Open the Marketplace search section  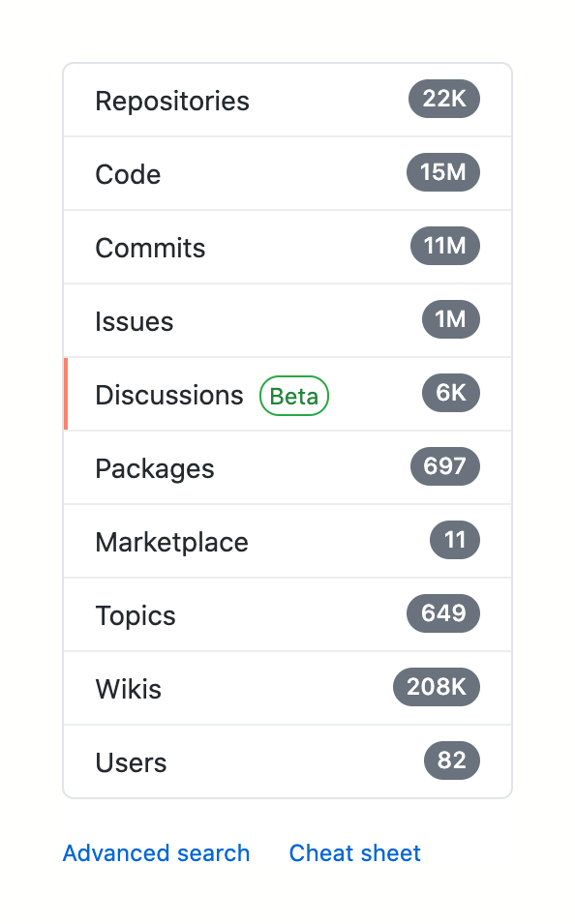[x=171, y=541]
